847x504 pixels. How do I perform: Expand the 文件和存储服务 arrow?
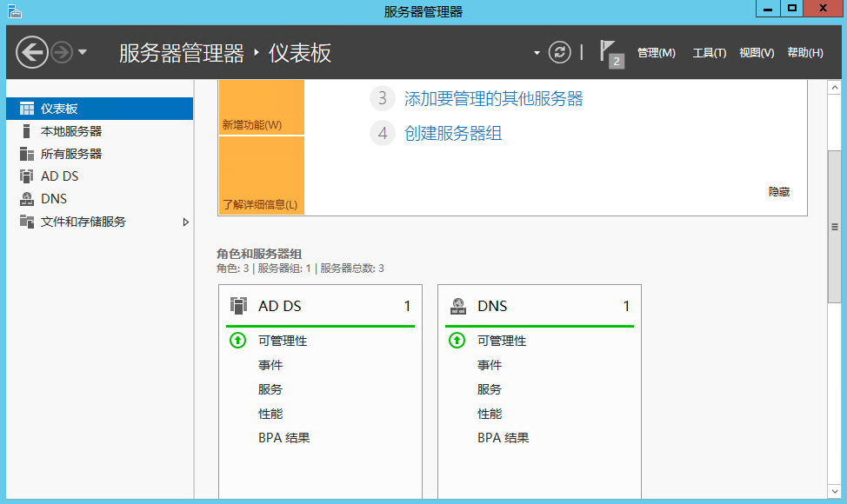click(186, 222)
